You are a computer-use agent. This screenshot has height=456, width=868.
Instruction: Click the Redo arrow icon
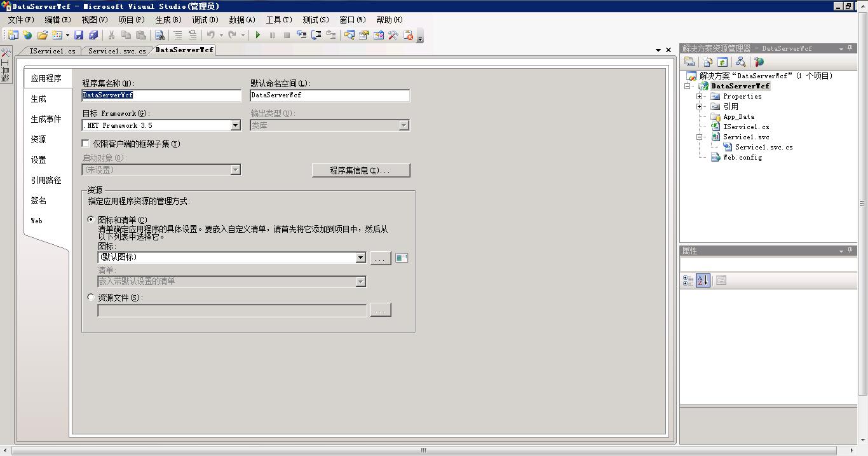tap(232, 36)
